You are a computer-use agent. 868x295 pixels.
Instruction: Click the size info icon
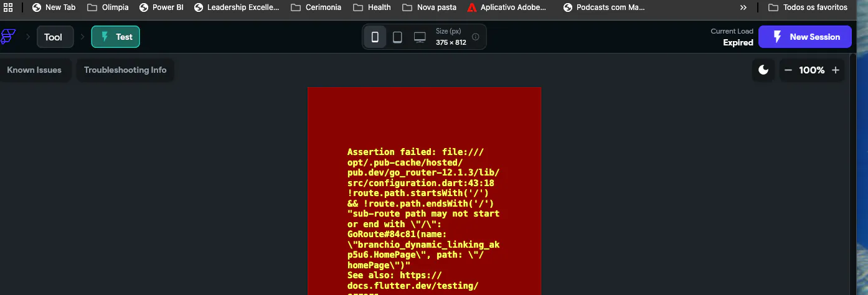(476, 37)
